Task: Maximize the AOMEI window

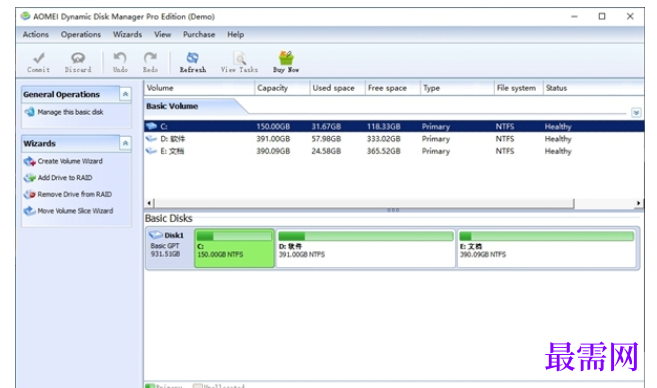Action: tap(602, 16)
